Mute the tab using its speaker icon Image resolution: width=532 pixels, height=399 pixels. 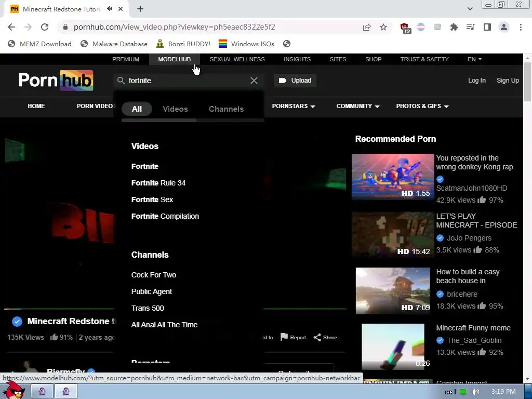tap(109, 9)
